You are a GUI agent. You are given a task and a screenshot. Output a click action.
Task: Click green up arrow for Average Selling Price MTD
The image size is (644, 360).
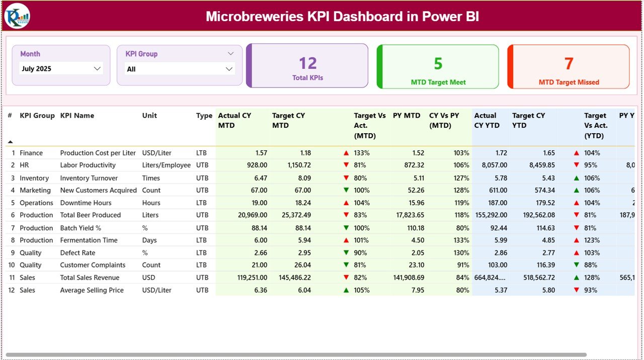(346, 290)
